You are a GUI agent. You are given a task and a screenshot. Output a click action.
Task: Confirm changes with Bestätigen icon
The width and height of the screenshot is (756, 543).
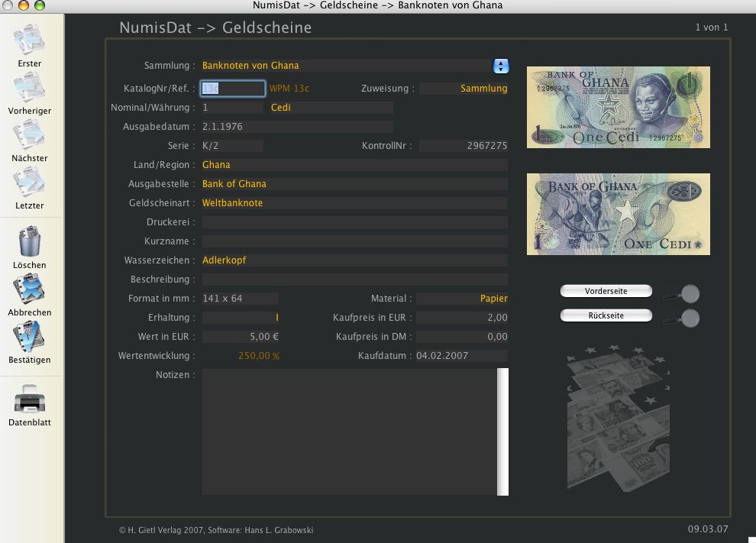point(29,336)
